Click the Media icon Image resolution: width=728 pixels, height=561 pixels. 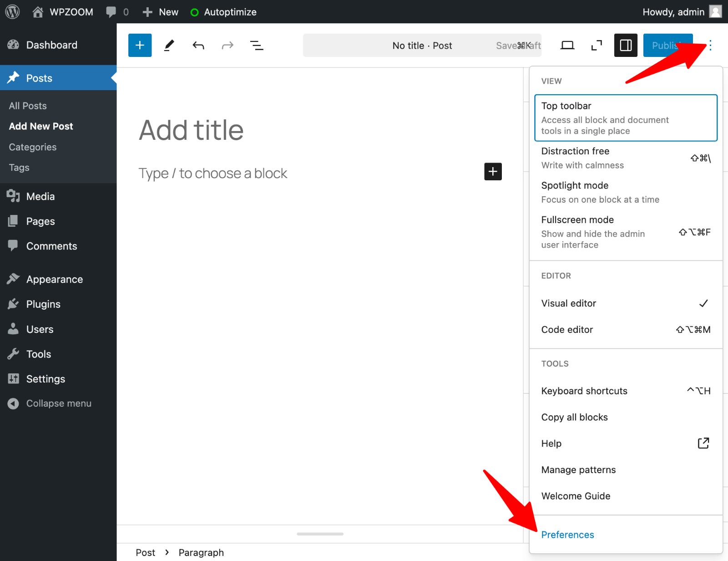point(13,196)
